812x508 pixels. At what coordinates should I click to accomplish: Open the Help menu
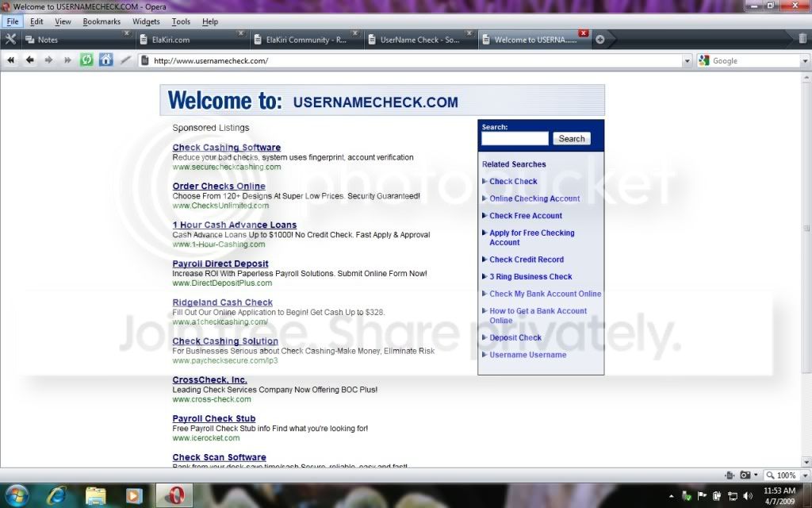pos(209,21)
